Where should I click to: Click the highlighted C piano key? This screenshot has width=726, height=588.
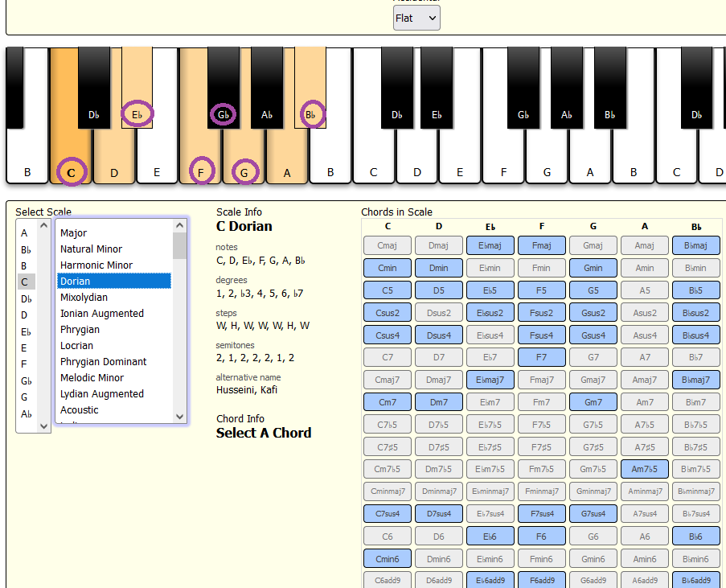pyautogui.click(x=71, y=158)
